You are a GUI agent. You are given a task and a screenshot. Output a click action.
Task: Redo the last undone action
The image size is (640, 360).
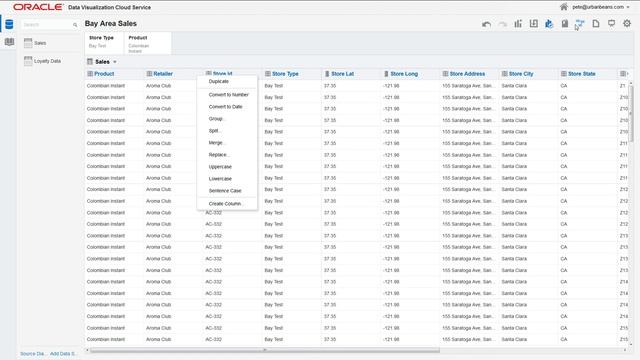(x=502, y=24)
